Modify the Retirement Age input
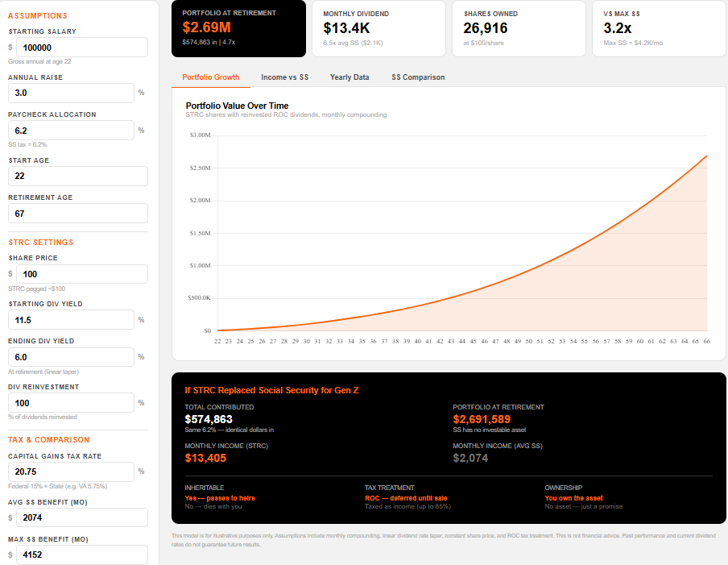Screen dimensions: 728x565 (x=77, y=213)
